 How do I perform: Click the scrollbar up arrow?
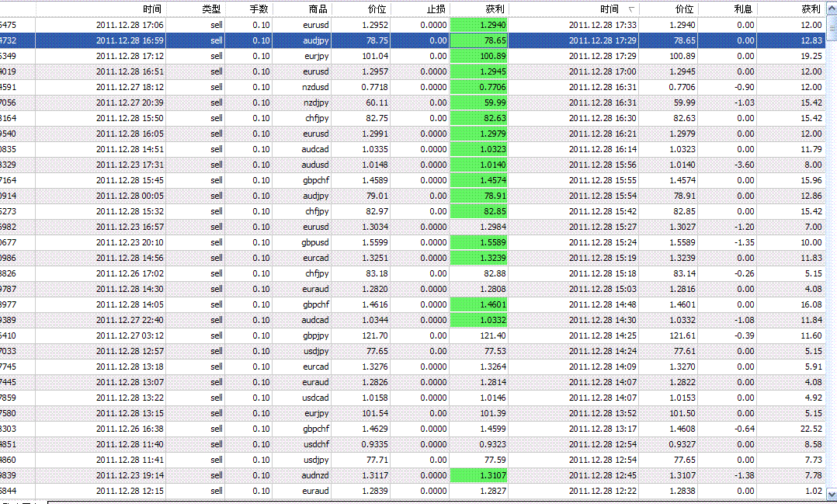tap(832, 9)
